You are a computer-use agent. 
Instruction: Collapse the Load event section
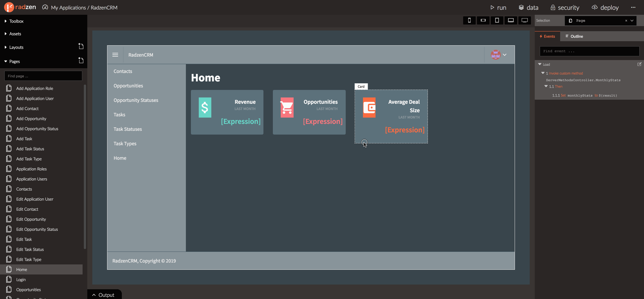[540, 64]
